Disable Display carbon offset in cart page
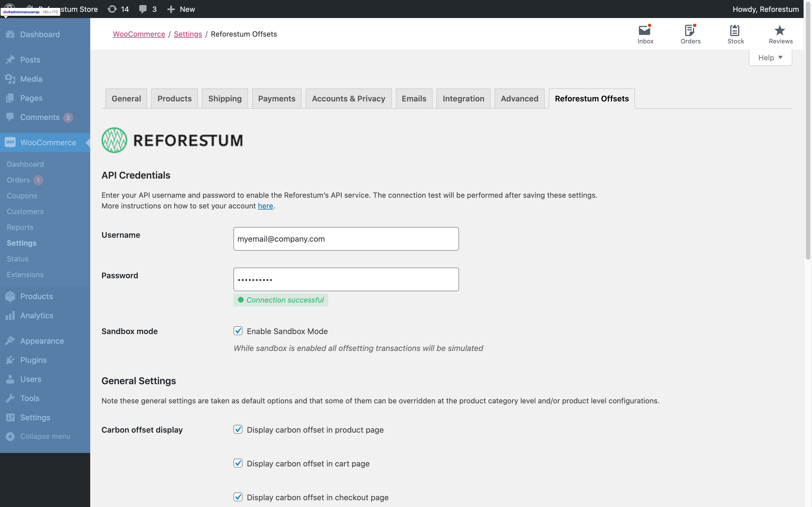The width and height of the screenshot is (812, 507). [x=238, y=463]
